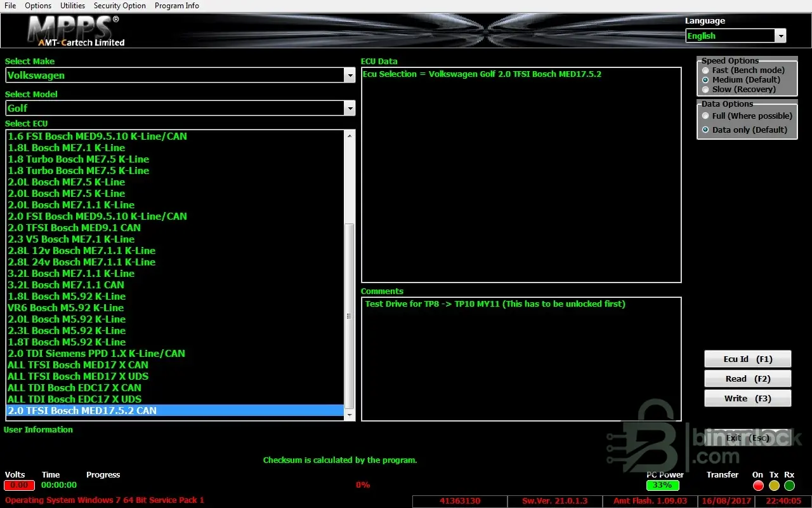The height and width of the screenshot is (508, 812).
Task: Select 2.0L Bosch M5.92 K-Line
Action: coord(175,319)
